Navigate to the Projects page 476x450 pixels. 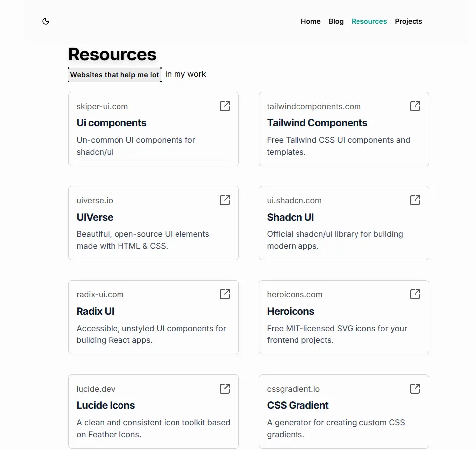pyautogui.click(x=409, y=21)
